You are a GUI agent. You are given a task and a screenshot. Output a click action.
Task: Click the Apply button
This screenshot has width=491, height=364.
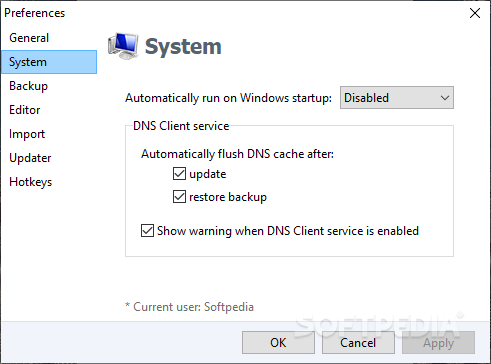[x=438, y=343]
